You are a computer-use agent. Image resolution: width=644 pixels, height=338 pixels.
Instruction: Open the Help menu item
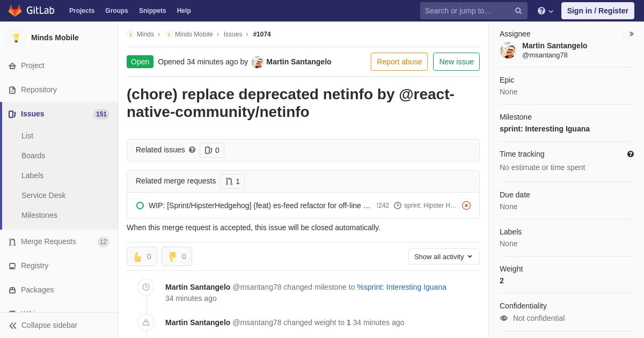pyautogui.click(x=184, y=11)
